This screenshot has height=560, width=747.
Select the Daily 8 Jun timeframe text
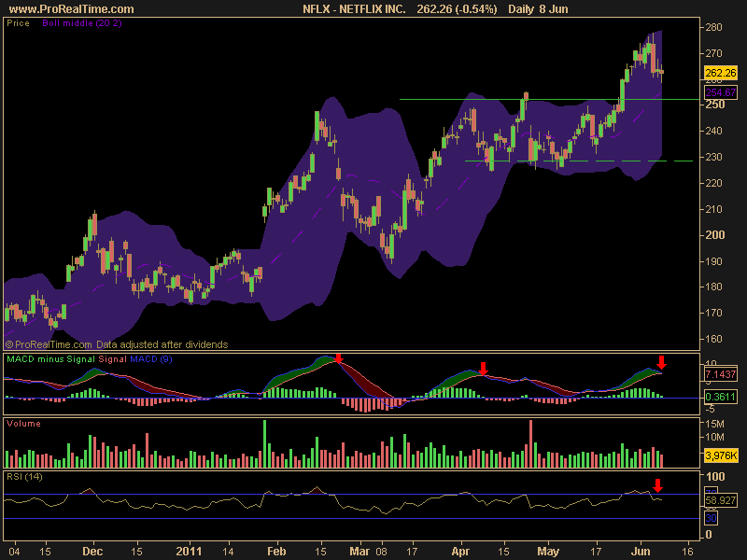[x=538, y=9]
